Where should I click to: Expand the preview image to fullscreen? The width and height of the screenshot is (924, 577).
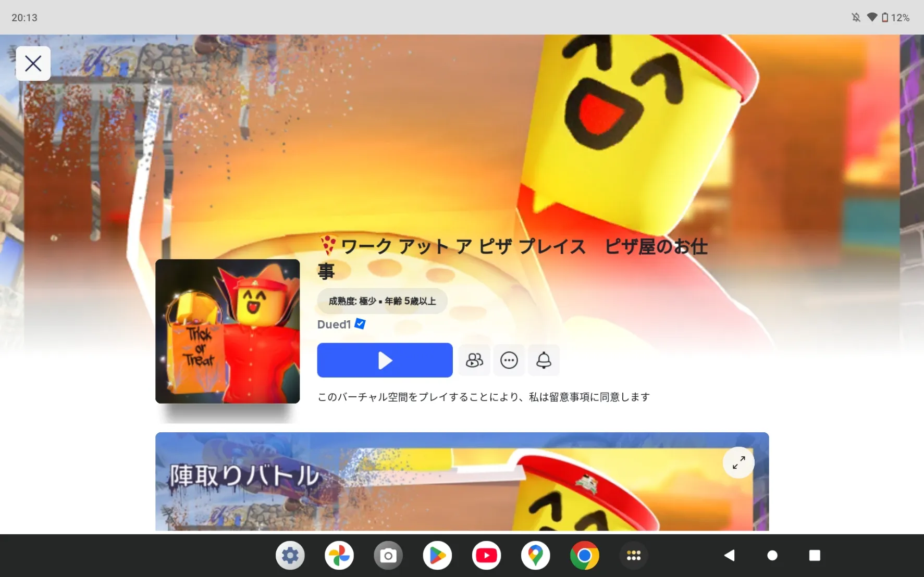click(738, 462)
